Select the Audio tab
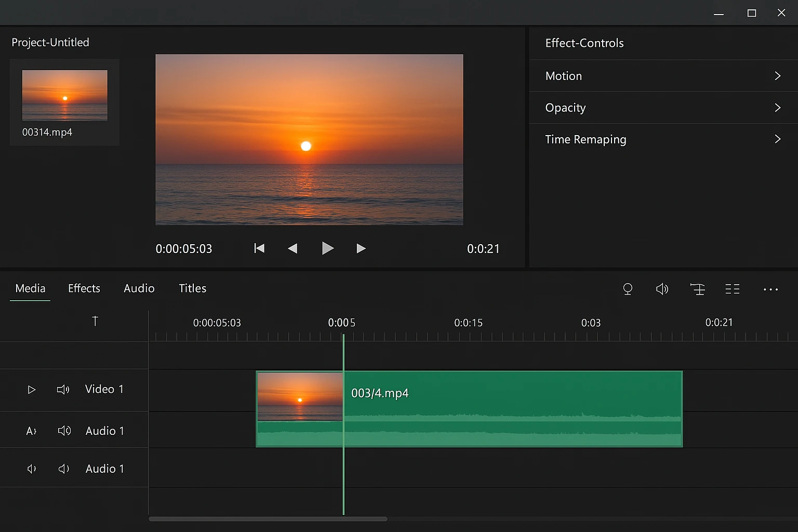This screenshot has height=532, width=798. [139, 288]
